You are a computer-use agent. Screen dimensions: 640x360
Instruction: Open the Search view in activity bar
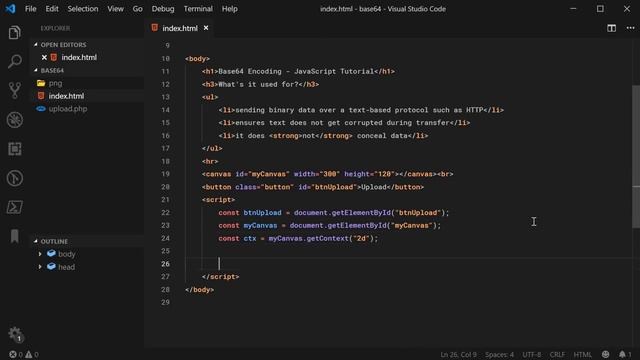(14, 62)
